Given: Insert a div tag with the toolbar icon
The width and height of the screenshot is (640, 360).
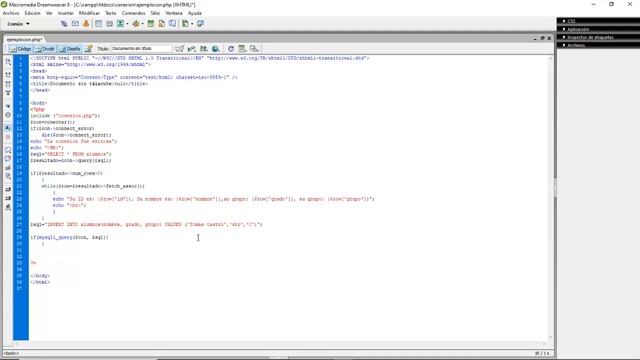Looking at the screenshot, I should tap(109, 24).
